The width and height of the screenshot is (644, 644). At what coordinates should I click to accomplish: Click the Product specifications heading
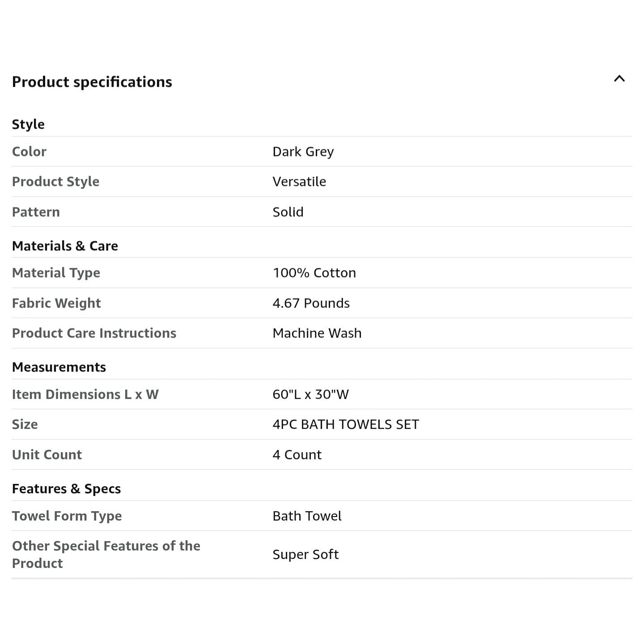tap(92, 82)
